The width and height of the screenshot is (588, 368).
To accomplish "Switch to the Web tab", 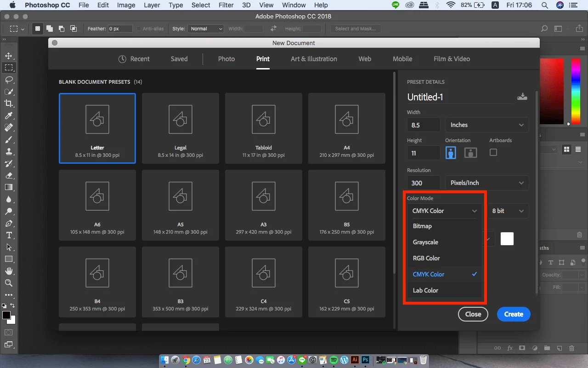I will pos(365,59).
